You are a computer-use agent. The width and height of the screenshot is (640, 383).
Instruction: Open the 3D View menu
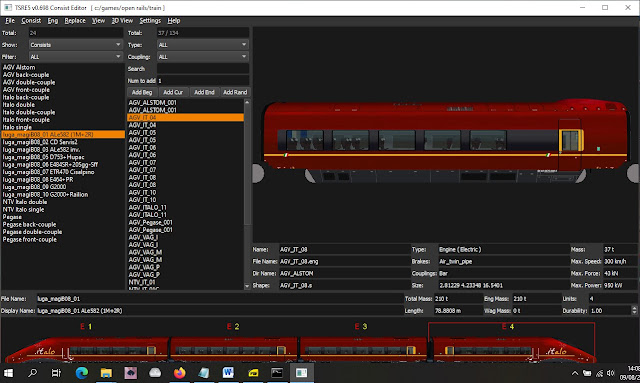point(122,20)
